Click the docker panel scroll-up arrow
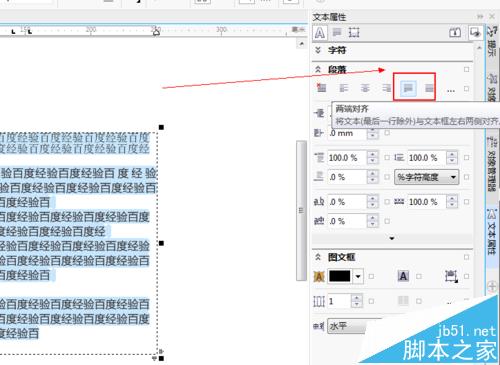 point(479,48)
